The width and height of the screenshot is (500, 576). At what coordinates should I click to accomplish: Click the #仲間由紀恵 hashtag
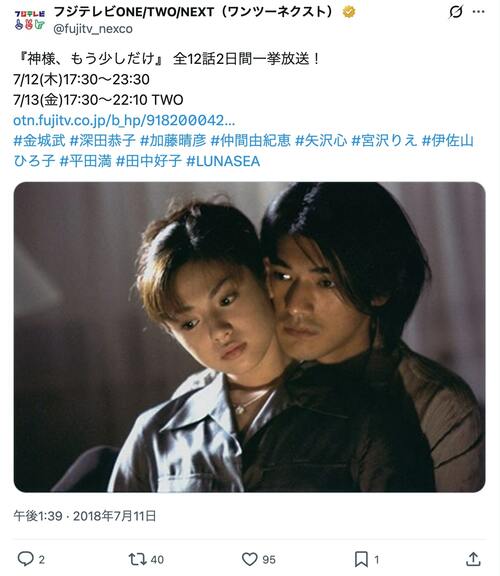[x=251, y=140]
